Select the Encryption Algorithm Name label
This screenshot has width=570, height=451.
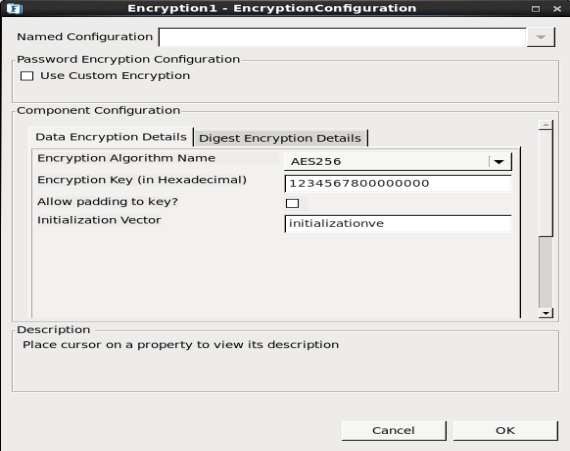[x=126, y=158]
